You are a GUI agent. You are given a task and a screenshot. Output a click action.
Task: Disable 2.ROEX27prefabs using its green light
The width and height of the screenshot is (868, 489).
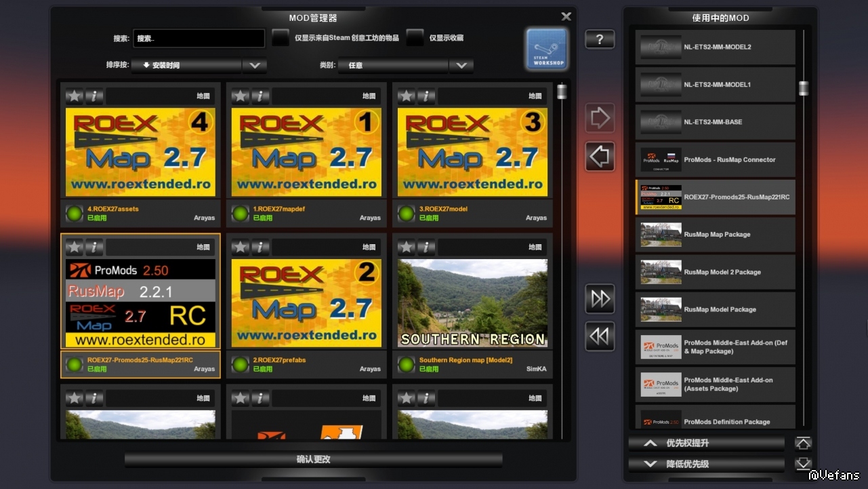coord(241,365)
